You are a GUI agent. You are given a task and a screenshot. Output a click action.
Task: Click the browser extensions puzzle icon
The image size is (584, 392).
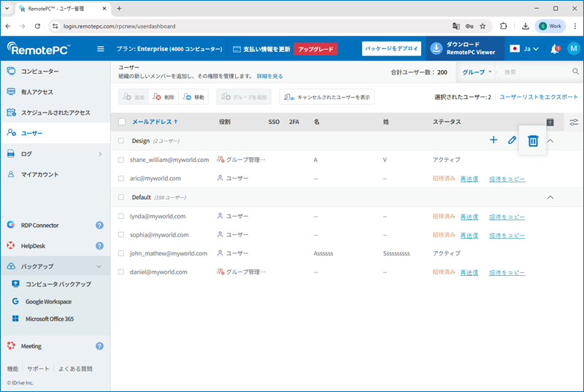coord(504,26)
